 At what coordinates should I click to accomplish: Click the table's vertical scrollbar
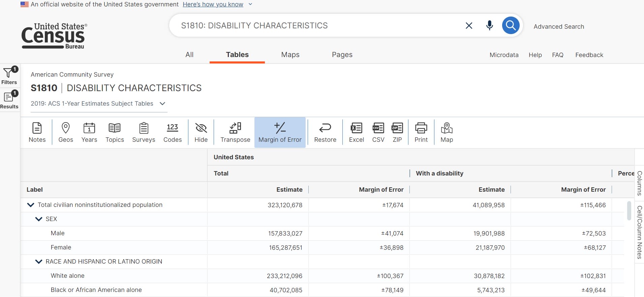[x=629, y=211]
